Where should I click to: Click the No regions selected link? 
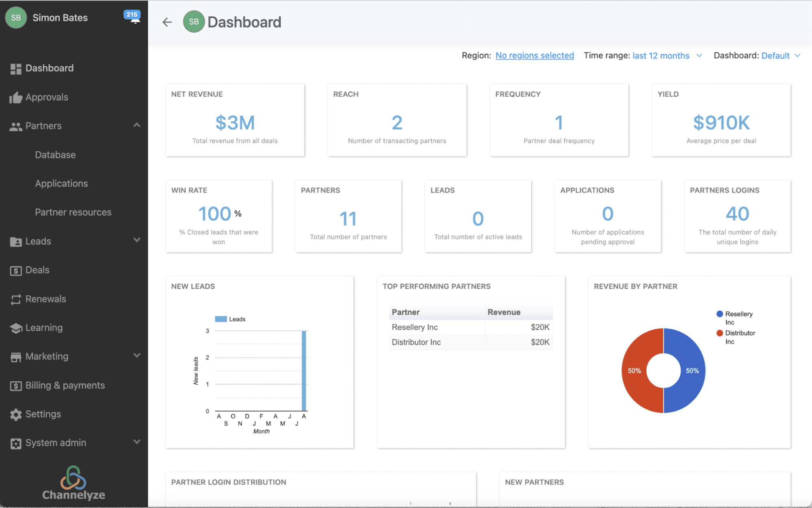pos(535,56)
